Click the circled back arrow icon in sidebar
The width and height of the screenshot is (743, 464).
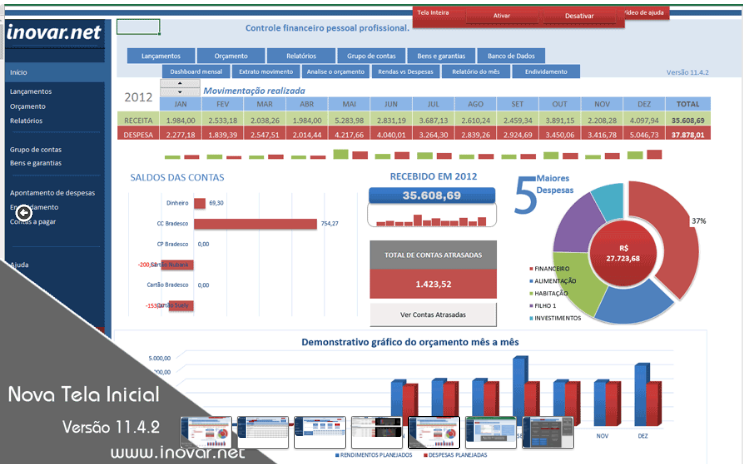[24, 213]
